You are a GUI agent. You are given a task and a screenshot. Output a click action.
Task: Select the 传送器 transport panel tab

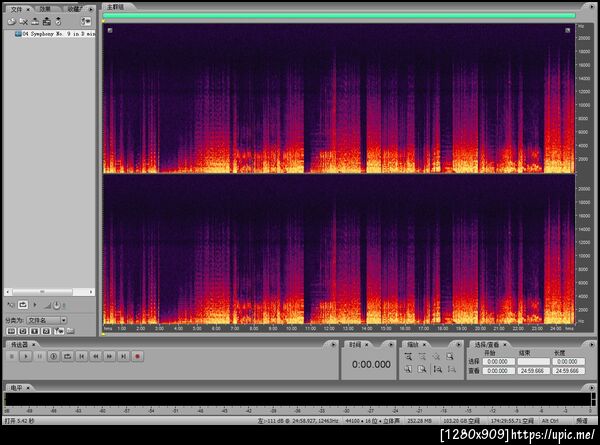[x=19, y=345]
